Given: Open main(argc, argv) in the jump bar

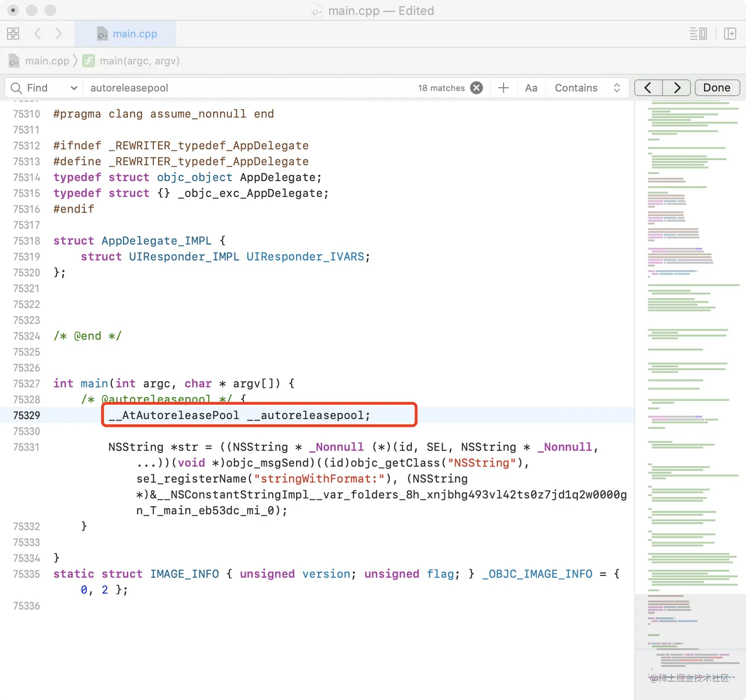Looking at the screenshot, I should (140, 61).
